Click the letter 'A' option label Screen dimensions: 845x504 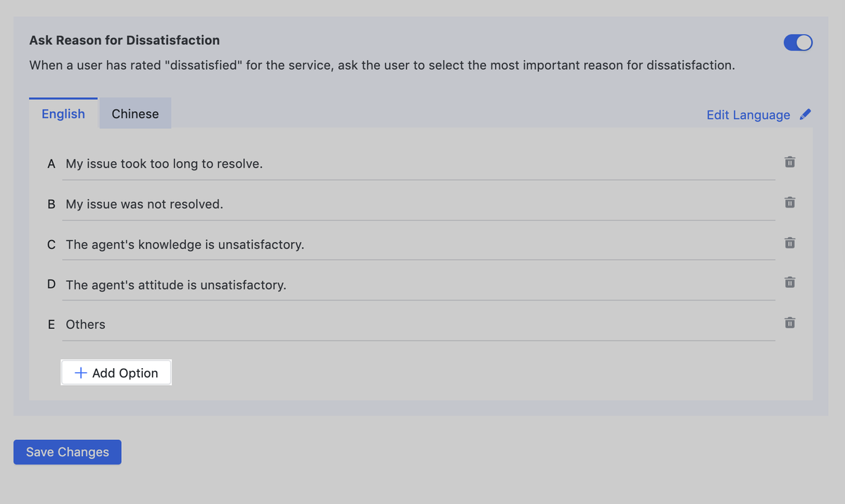tap(51, 164)
